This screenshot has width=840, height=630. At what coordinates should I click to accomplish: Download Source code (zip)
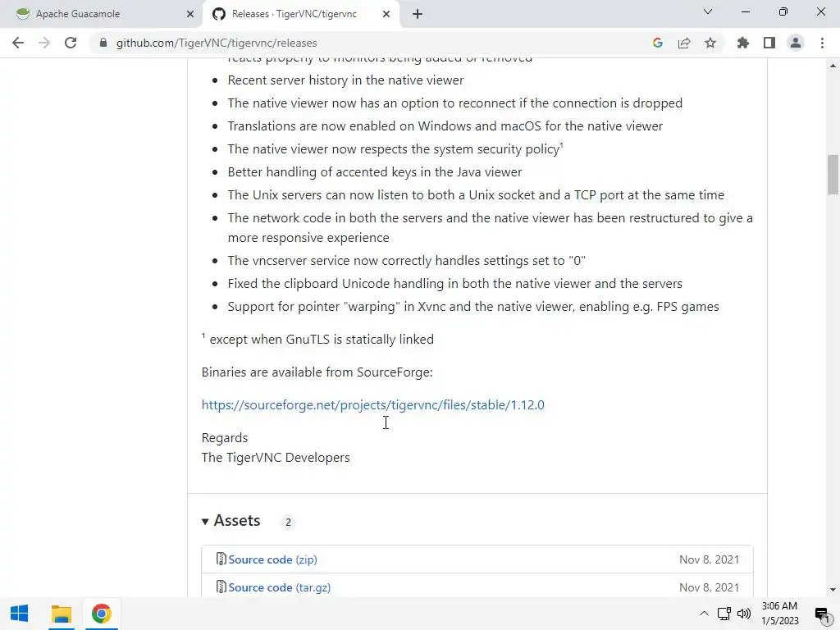[x=272, y=559]
